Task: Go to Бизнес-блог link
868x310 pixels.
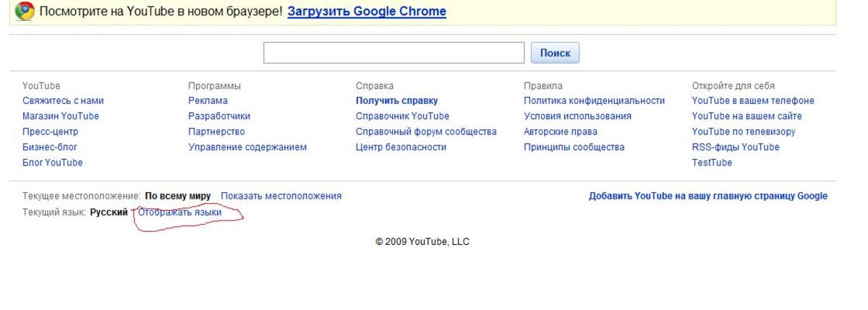Action: 50,147
